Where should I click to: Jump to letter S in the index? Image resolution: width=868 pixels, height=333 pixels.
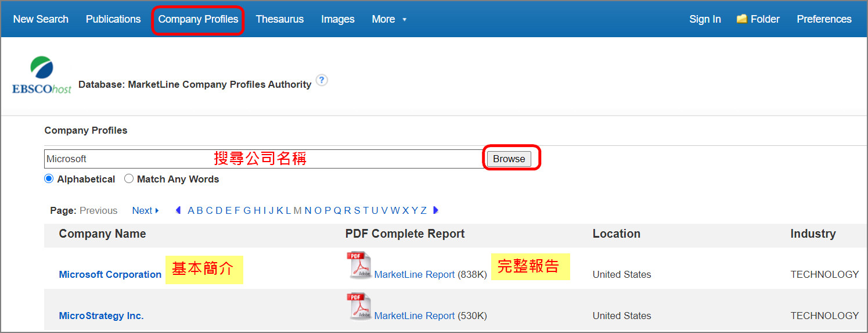pyautogui.click(x=357, y=210)
